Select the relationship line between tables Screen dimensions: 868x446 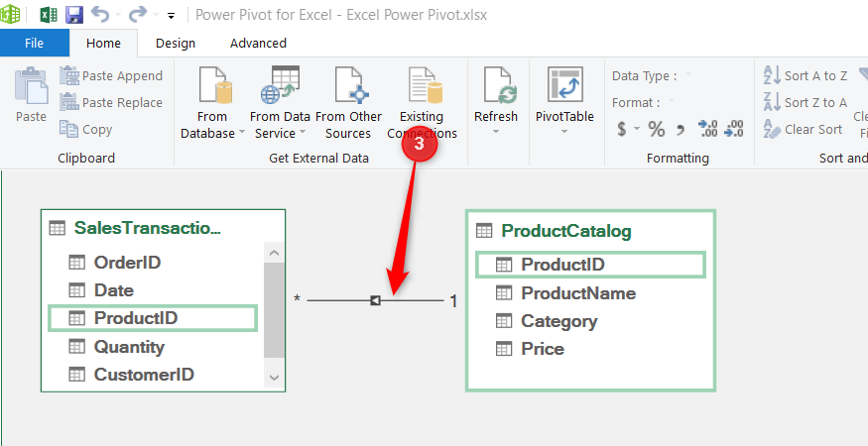[x=375, y=300]
